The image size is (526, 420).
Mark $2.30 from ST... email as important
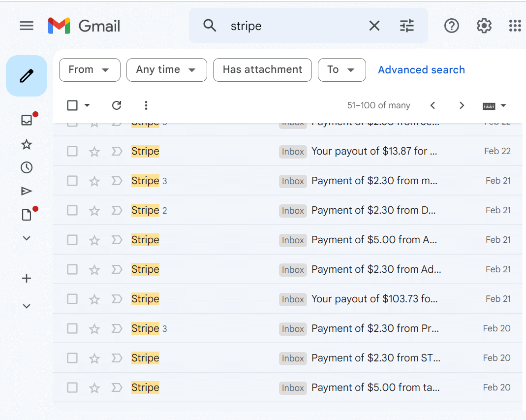[x=117, y=358]
